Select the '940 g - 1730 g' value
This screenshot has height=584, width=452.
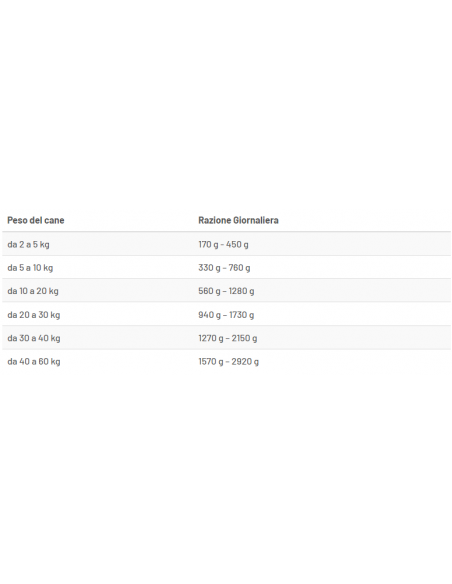point(226,315)
